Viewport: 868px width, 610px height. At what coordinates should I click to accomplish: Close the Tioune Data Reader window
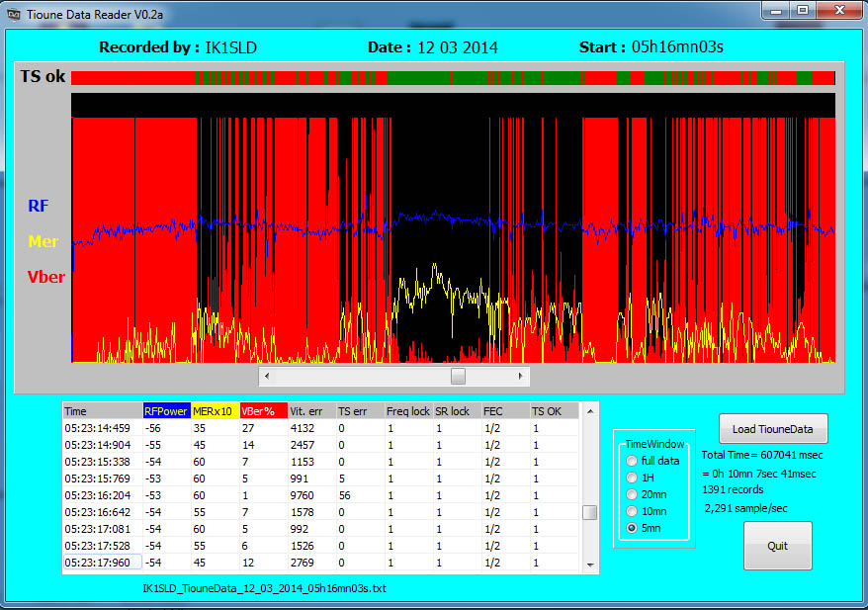pos(838,10)
